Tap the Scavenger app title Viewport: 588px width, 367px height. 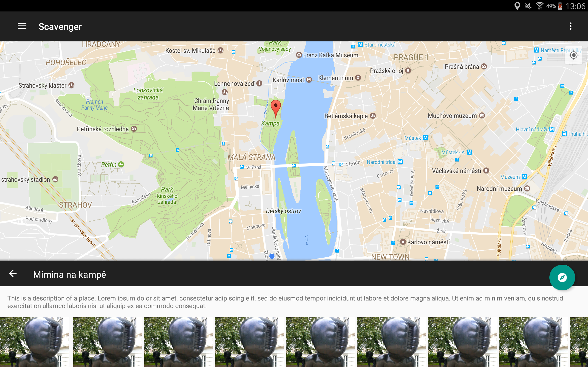[x=60, y=26]
